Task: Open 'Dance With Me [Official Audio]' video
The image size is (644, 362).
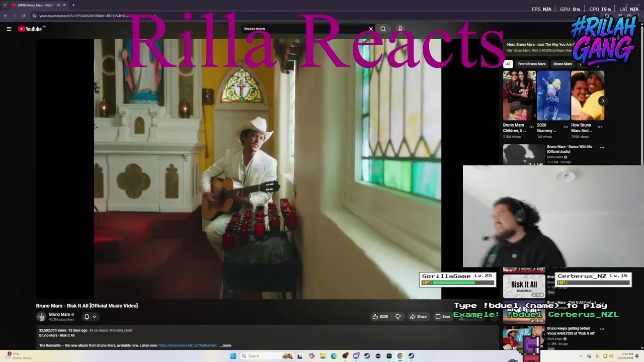Action: (x=570, y=149)
